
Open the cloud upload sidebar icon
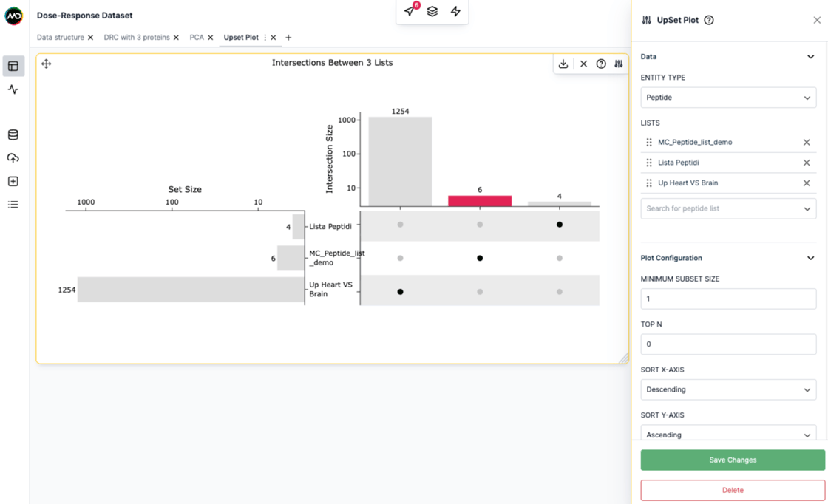coord(13,158)
